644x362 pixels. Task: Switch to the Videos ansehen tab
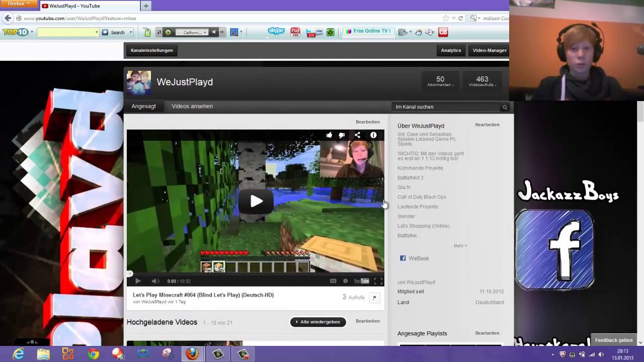[192, 106]
